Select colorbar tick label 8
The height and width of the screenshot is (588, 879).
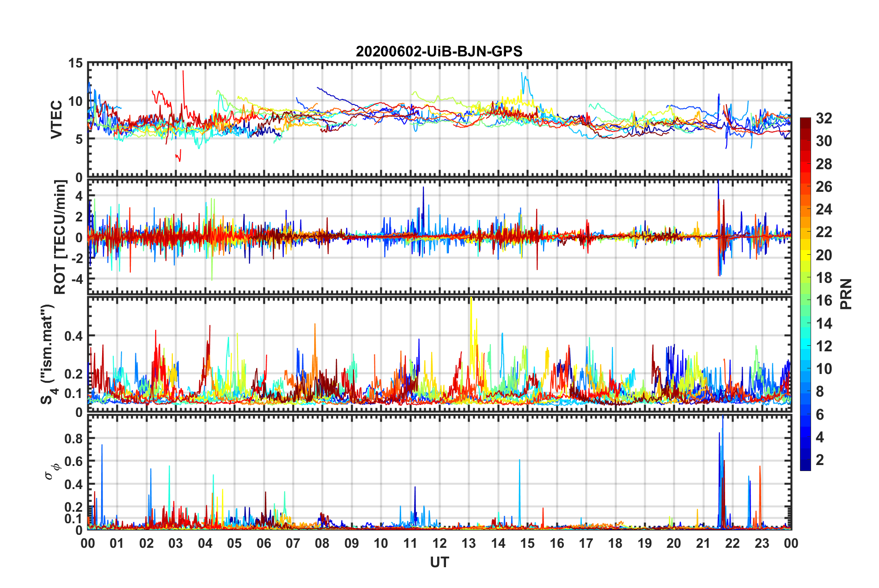coord(820,392)
